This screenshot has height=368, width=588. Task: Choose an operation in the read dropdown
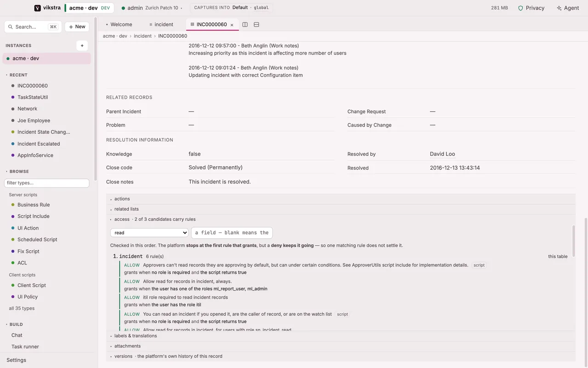(149, 233)
